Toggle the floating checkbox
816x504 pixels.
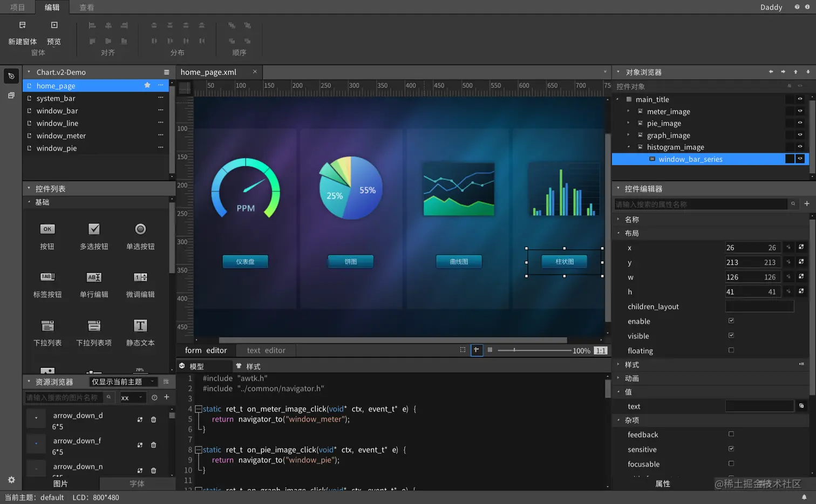click(x=731, y=350)
